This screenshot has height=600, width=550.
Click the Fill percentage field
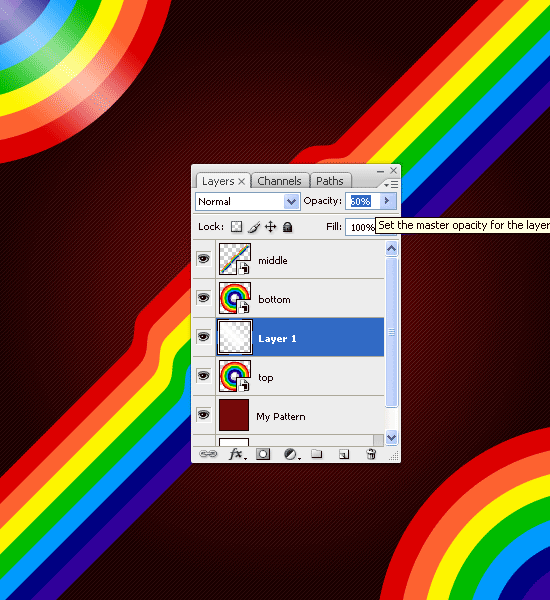point(360,227)
